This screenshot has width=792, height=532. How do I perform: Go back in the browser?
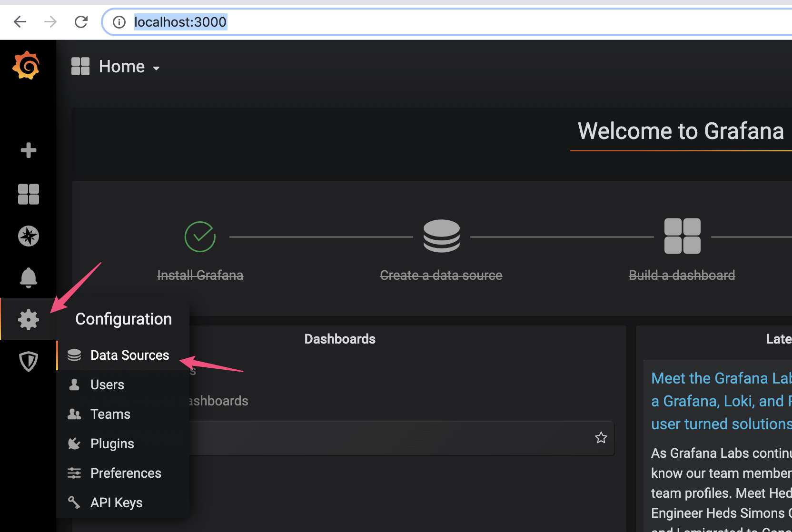[x=20, y=22]
